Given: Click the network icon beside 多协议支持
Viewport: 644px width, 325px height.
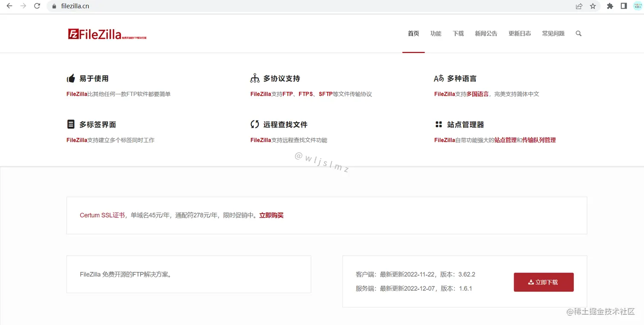Looking at the screenshot, I should pos(255,78).
